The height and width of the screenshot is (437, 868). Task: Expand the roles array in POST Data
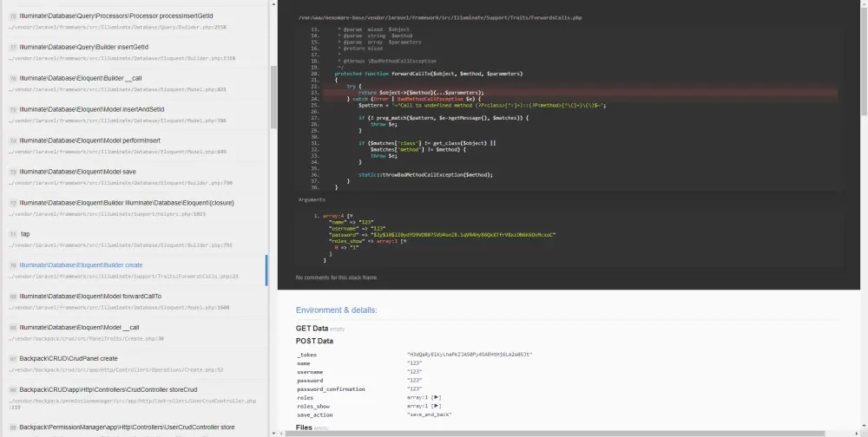point(437,397)
